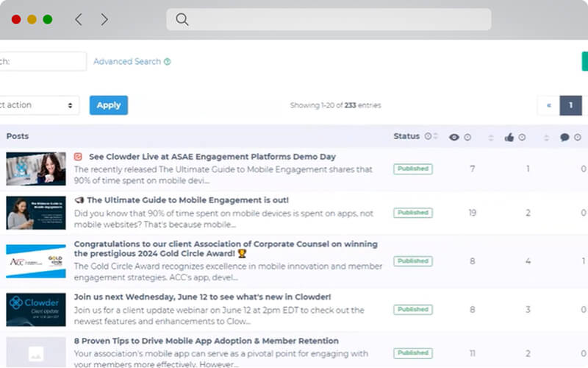The image size is (588, 368).
Task: Open Congratulations Association of Corporate Counsel post
Action: [x=226, y=249]
